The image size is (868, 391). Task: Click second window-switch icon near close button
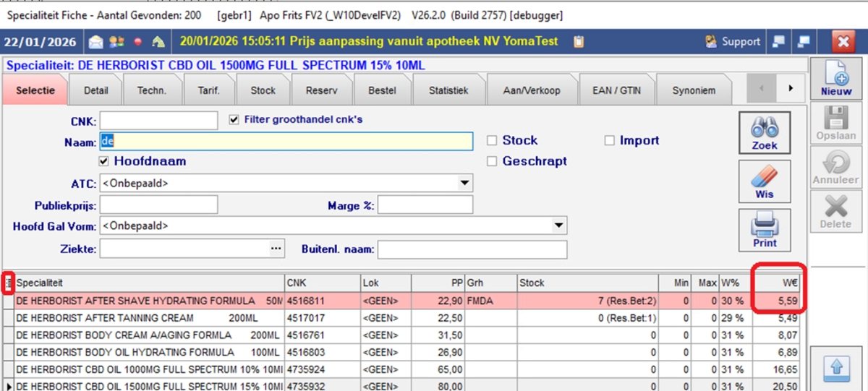(804, 42)
